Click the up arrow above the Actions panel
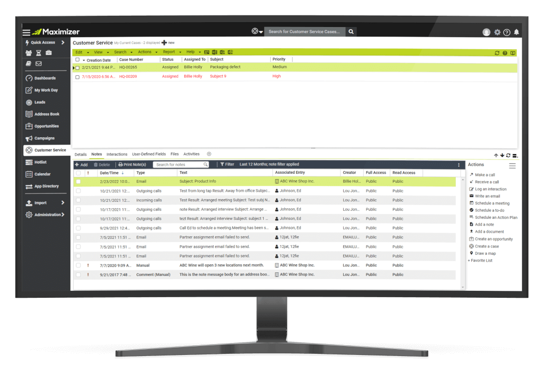 click(496, 155)
